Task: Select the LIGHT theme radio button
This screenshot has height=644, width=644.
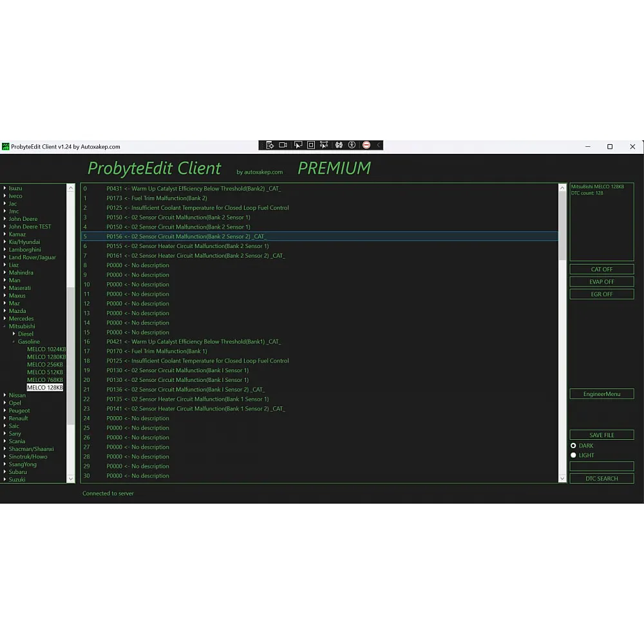Action: click(573, 455)
